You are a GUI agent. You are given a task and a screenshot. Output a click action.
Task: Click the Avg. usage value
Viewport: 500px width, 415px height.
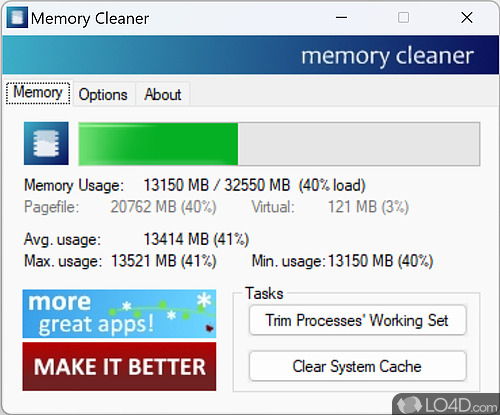coord(196,239)
